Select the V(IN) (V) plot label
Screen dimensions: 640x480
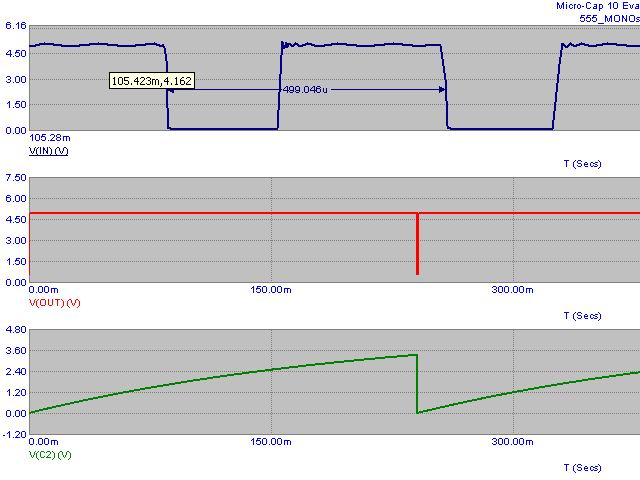(x=48, y=151)
